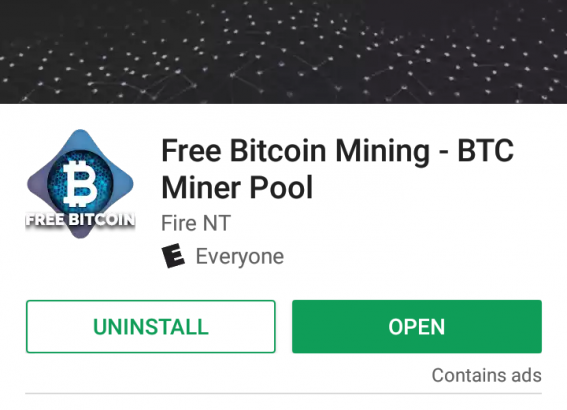Screen dimensions: 567x410
Task: Click the white Bitcoin B symbol
Action: tap(80, 184)
